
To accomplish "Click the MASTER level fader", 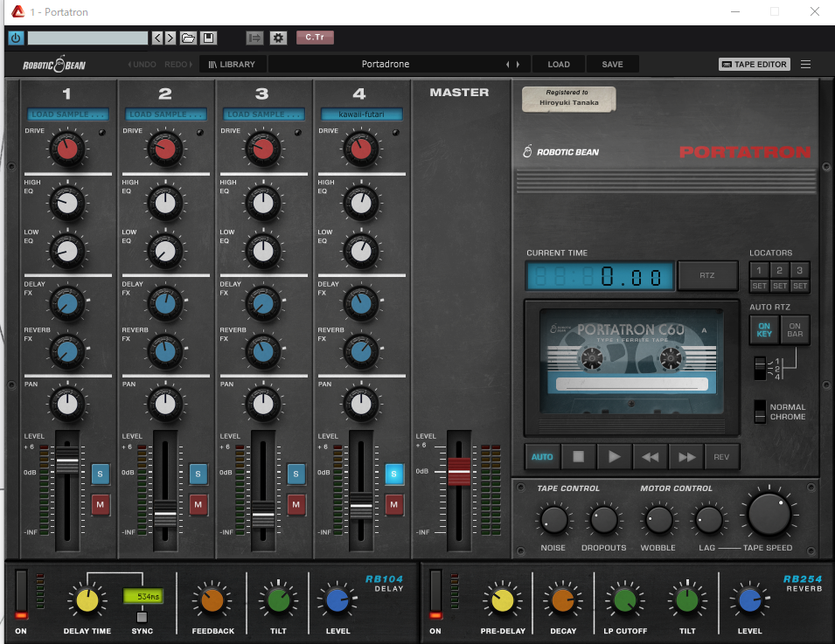I will point(459,472).
